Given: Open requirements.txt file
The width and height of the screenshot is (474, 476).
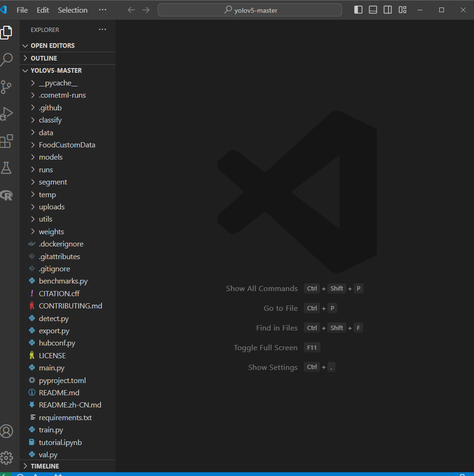Looking at the screenshot, I should (68, 417).
